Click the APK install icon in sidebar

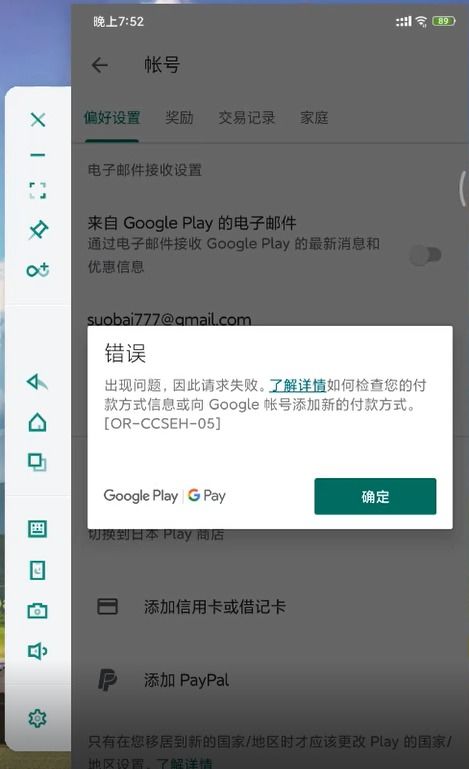coord(38,570)
